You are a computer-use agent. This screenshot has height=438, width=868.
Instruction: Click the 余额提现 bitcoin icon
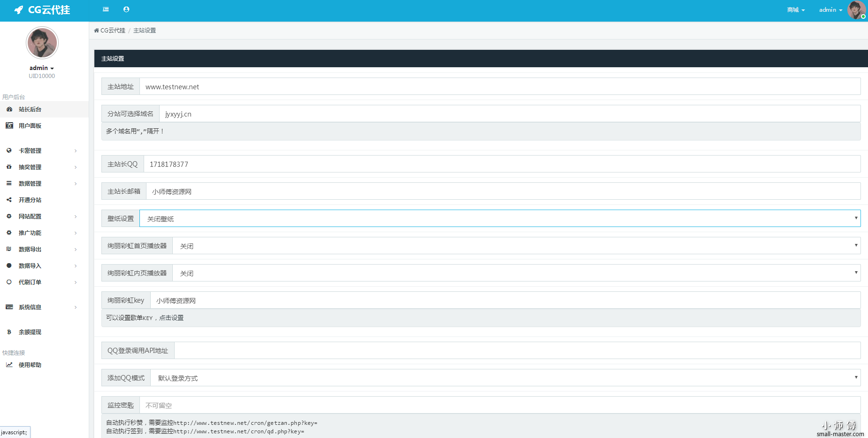coord(9,332)
